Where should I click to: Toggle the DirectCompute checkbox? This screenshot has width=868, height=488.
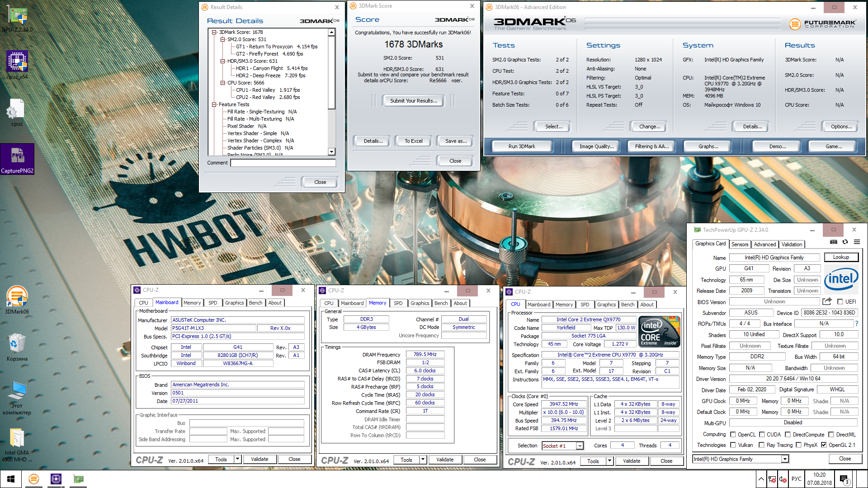pos(788,434)
